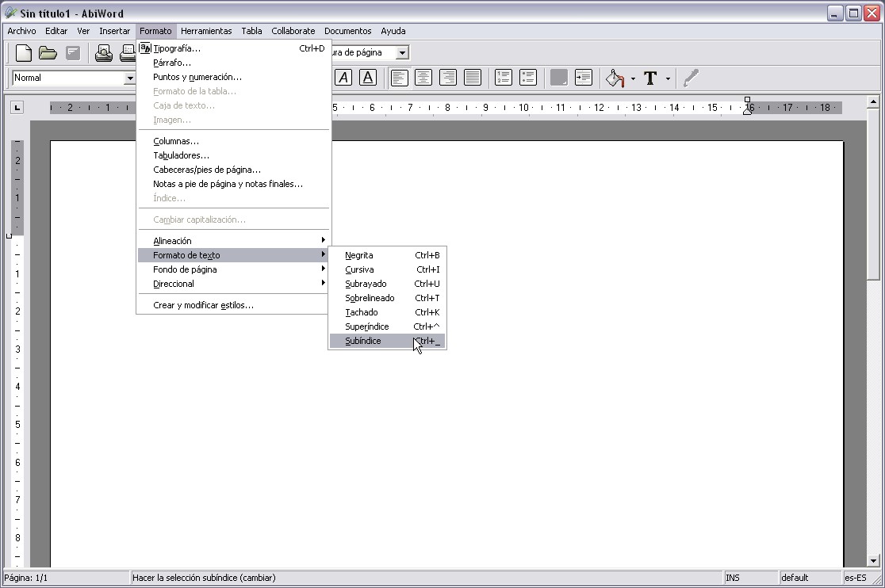Apply Sobrelineado from the submenu

point(387,298)
